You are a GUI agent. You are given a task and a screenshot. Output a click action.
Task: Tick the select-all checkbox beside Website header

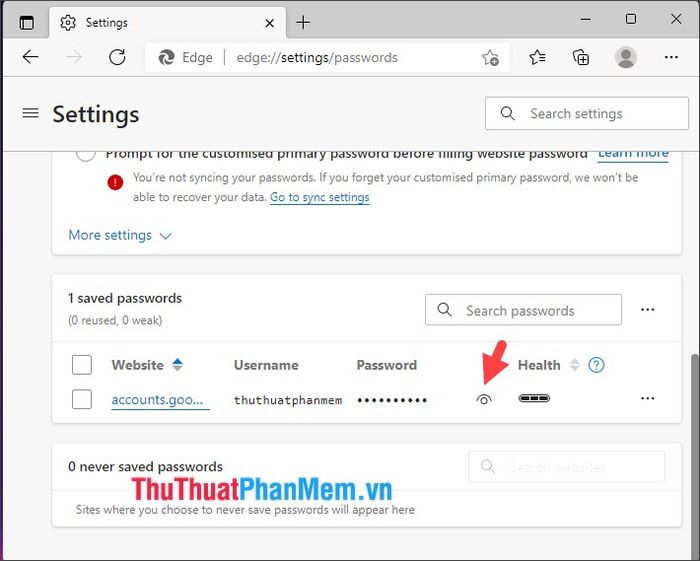[x=82, y=365]
